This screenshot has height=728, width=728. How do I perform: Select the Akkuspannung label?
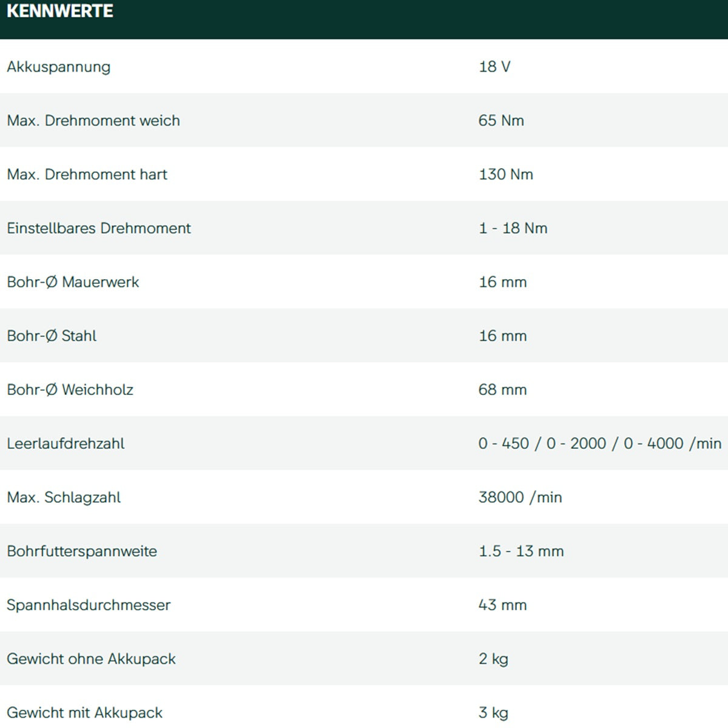click(59, 67)
